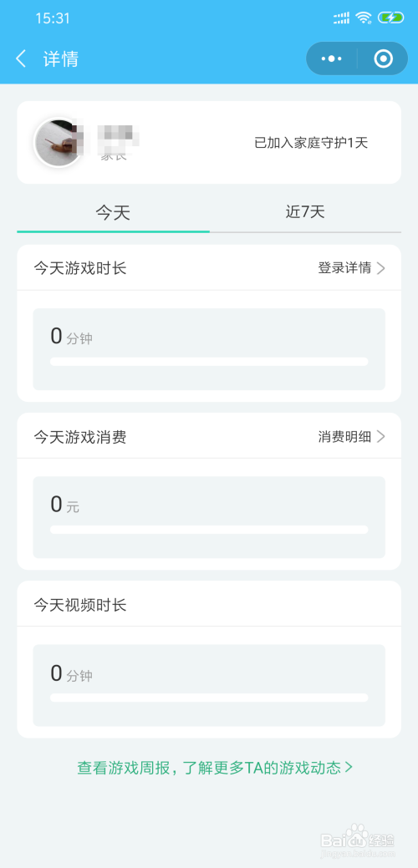Image resolution: width=418 pixels, height=868 pixels.
Task: Open the mini program three-dots menu
Action: coord(332,58)
